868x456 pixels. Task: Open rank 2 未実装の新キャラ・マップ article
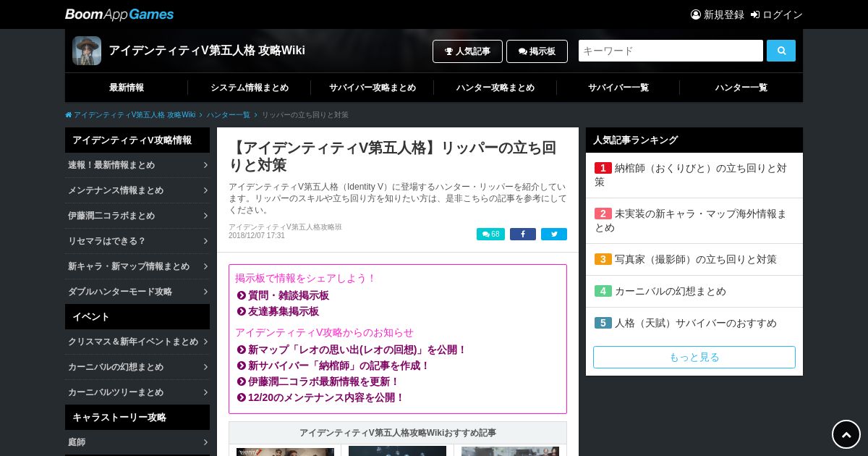tap(694, 221)
